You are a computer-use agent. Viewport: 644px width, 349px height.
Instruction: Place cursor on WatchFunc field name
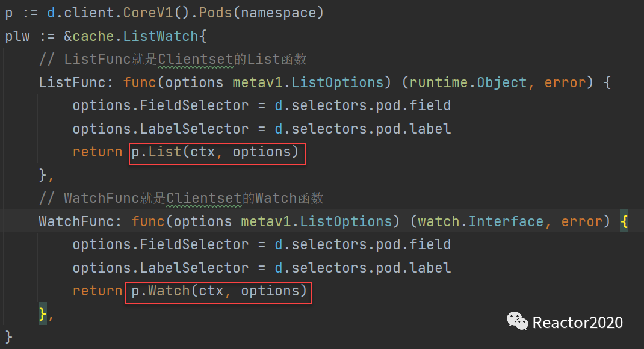(76, 221)
